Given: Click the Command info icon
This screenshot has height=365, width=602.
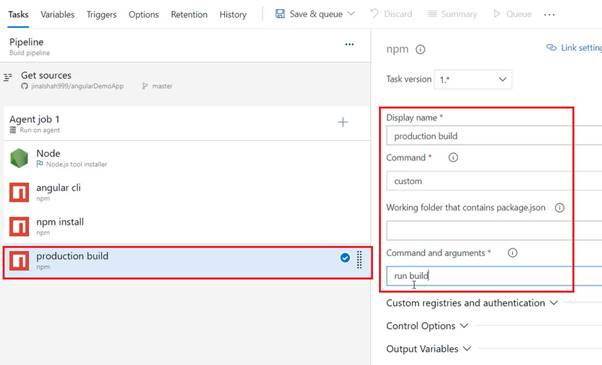Looking at the screenshot, I should 453,157.
